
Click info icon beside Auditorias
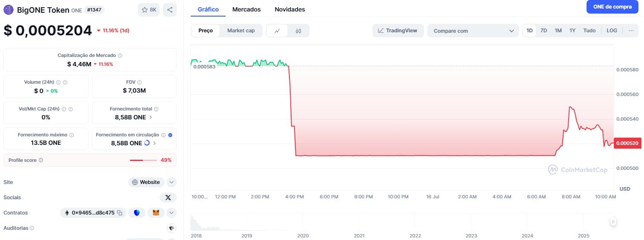(32, 228)
